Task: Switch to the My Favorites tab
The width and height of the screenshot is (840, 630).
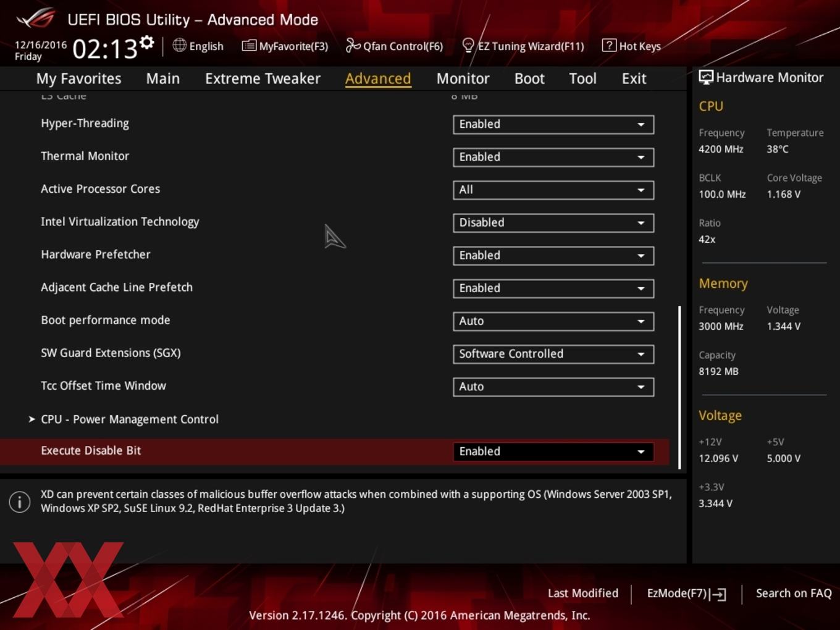Action: click(79, 78)
